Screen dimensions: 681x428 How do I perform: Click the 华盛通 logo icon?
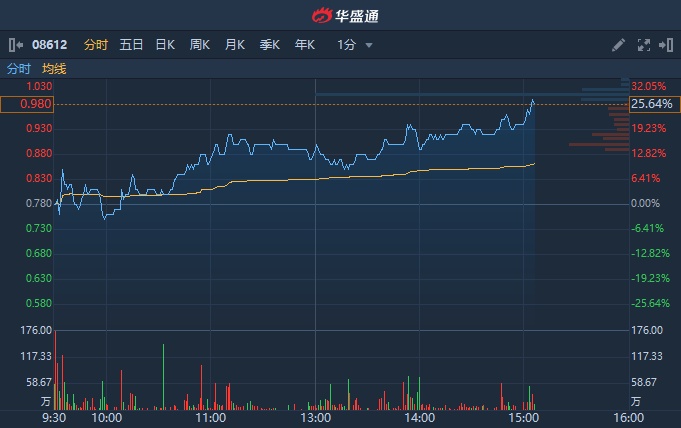322,16
